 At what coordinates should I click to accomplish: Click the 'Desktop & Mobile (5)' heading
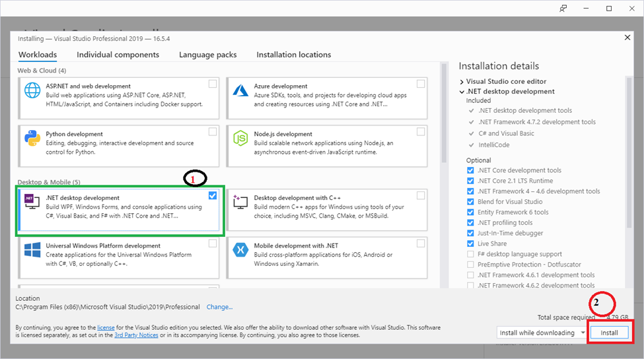[49, 182]
